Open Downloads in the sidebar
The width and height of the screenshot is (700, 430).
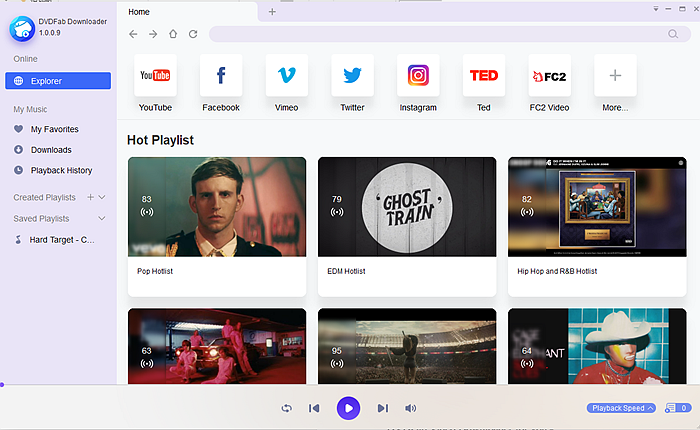50,150
